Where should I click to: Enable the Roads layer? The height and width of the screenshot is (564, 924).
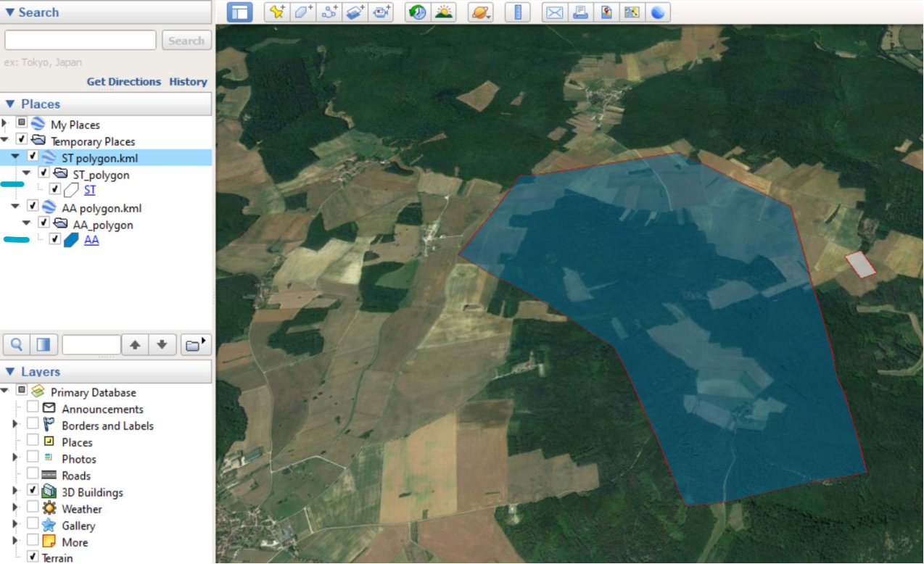pos(34,476)
